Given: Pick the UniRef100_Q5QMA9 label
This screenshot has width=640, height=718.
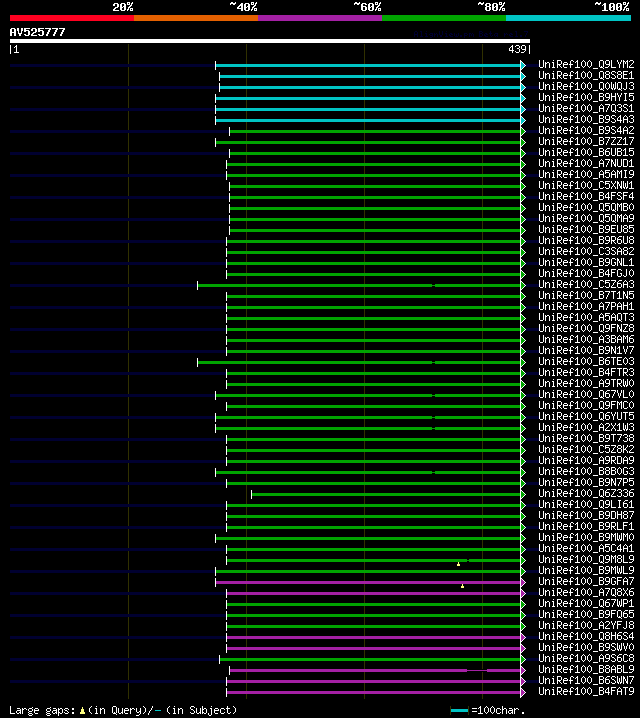Looking at the screenshot, I should point(586,218).
